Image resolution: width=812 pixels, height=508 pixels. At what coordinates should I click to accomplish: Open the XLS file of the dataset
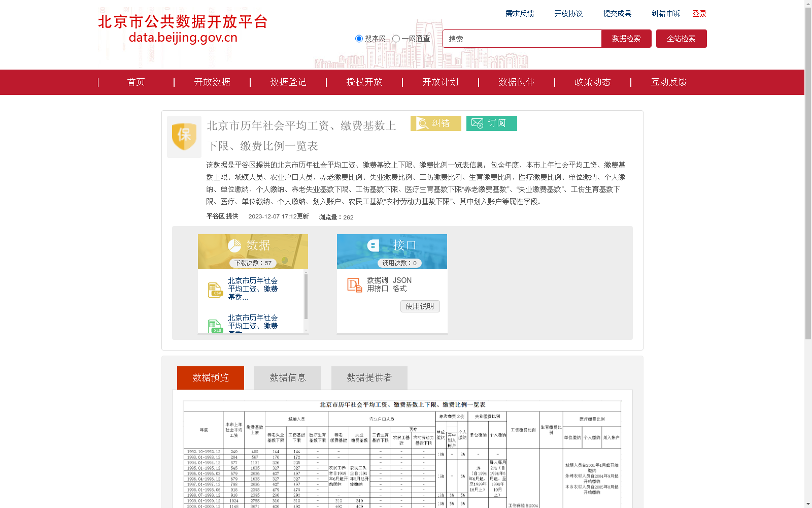(252, 323)
